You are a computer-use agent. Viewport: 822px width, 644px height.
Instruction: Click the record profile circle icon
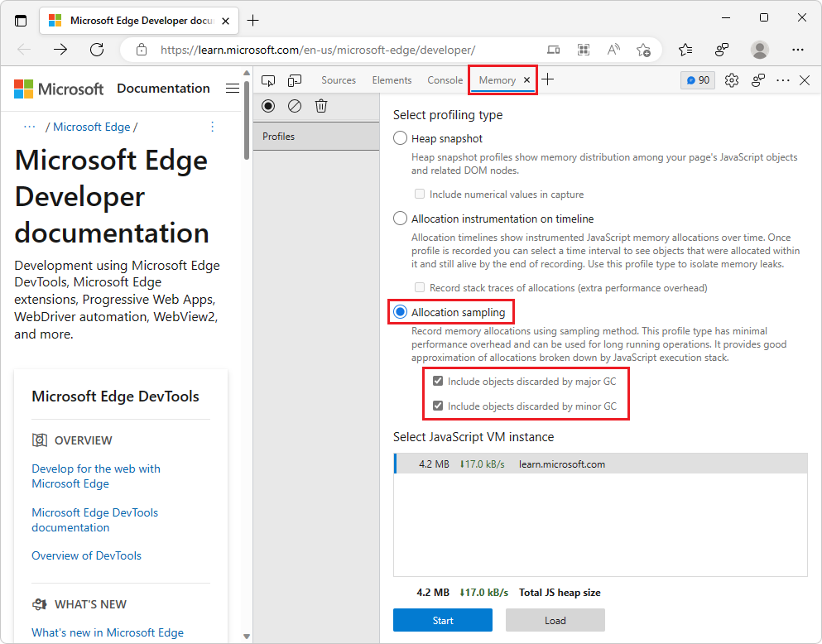[268, 107]
